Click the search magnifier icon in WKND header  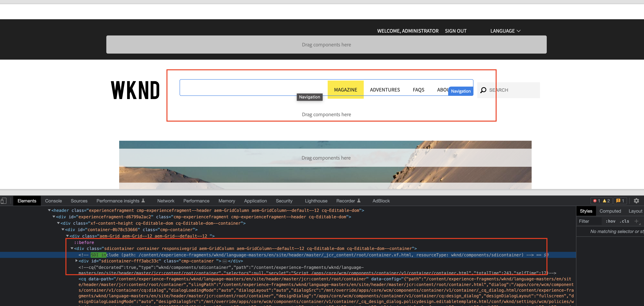tap(483, 90)
